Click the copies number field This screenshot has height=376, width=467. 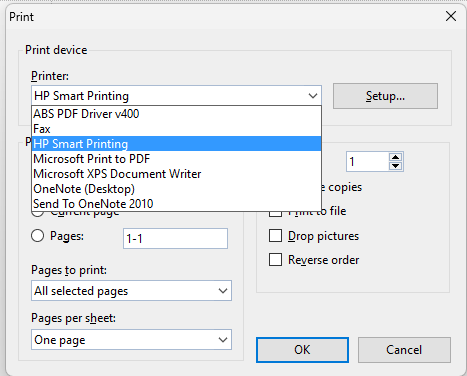pos(367,162)
